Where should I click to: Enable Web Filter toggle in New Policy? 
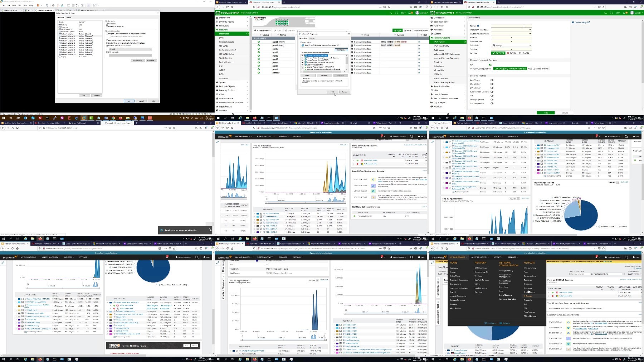click(492, 84)
